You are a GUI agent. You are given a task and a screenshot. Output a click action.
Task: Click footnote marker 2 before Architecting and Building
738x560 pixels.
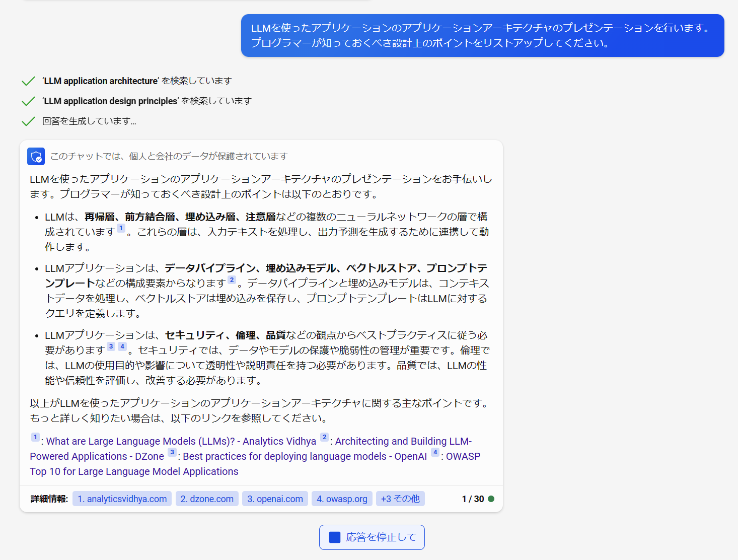pyautogui.click(x=324, y=437)
